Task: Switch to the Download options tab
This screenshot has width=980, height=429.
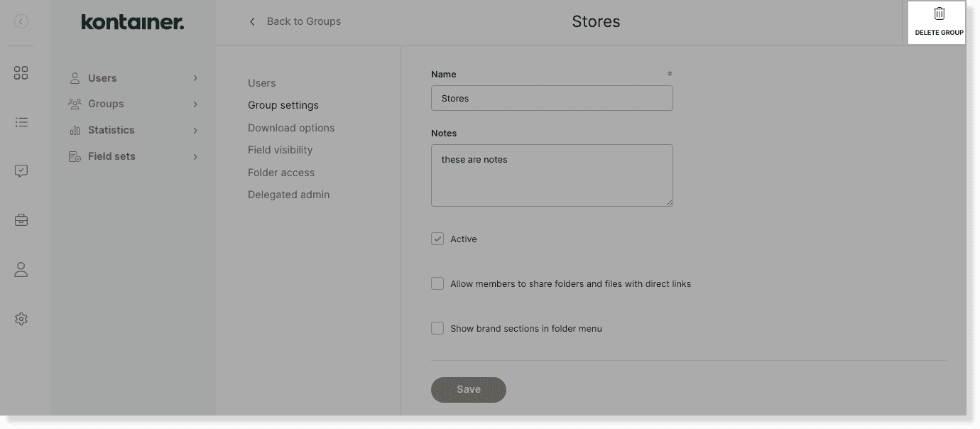Action: (x=291, y=127)
